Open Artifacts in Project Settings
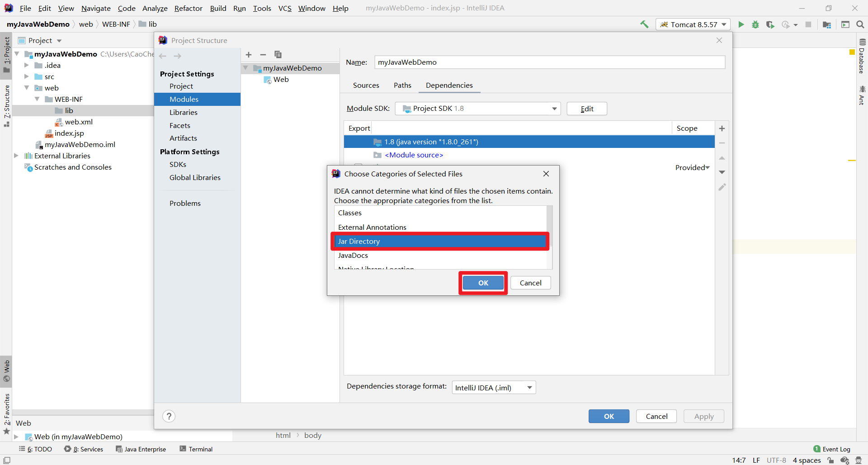 pyautogui.click(x=183, y=138)
